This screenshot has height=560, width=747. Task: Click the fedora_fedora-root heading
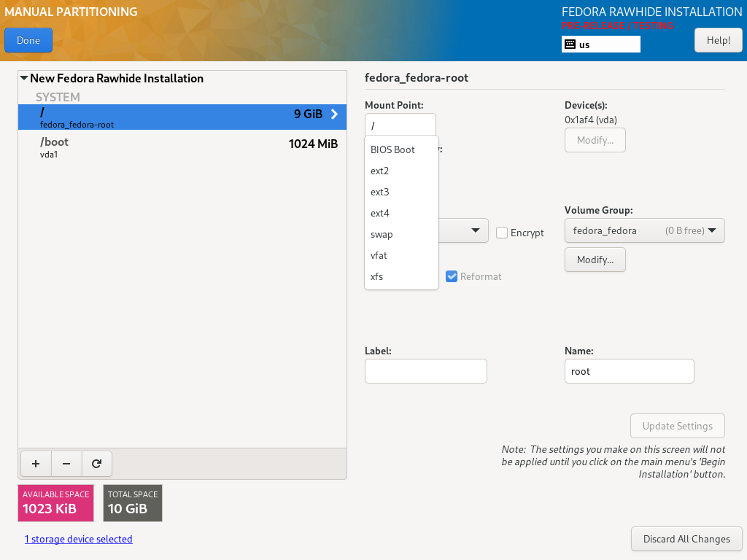417,77
